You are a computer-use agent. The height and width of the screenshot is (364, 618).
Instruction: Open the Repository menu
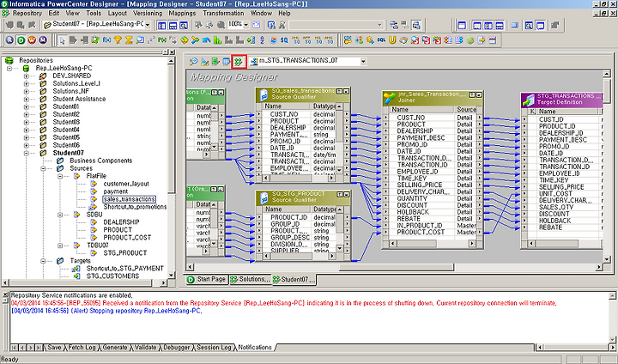(x=27, y=13)
